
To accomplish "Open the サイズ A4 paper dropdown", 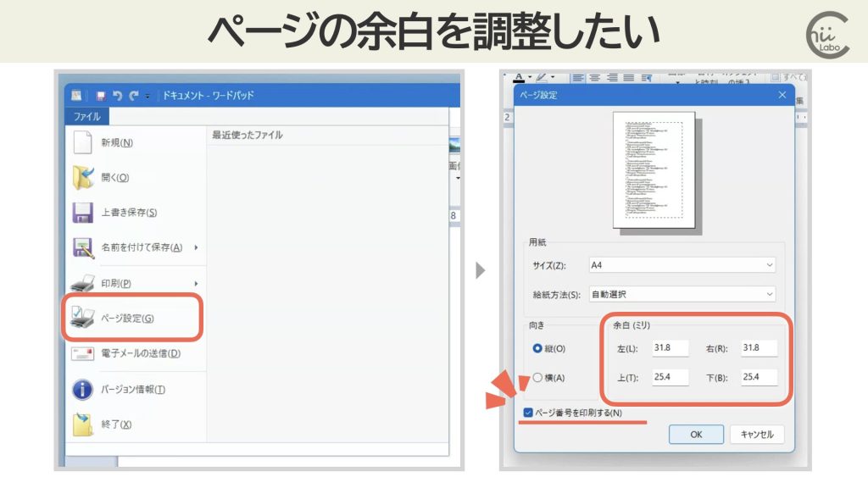I will tap(682, 264).
